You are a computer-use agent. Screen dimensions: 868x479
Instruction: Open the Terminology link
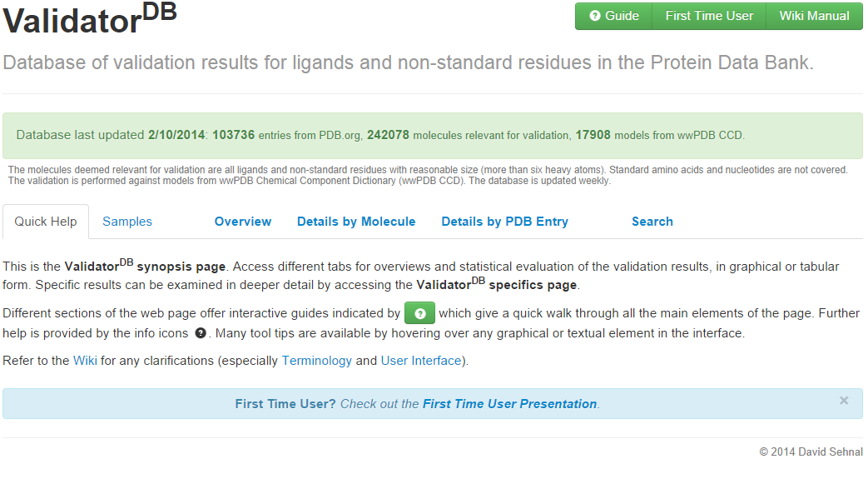click(316, 361)
